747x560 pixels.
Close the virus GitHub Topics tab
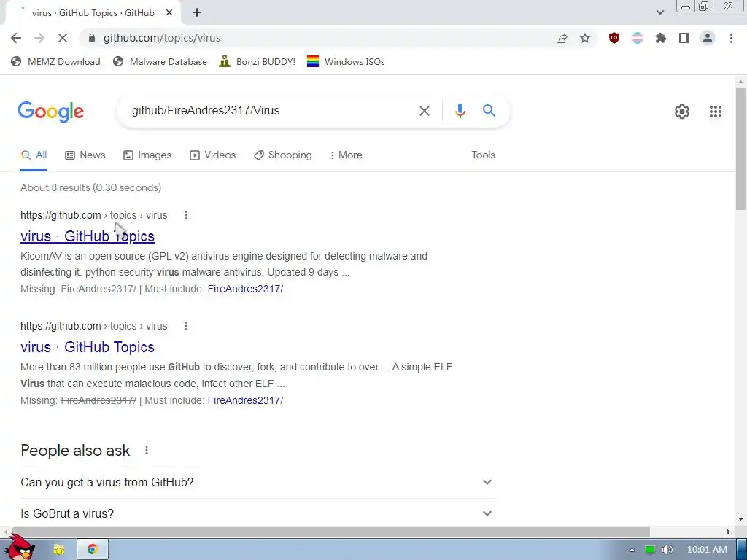(x=169, y=13)
